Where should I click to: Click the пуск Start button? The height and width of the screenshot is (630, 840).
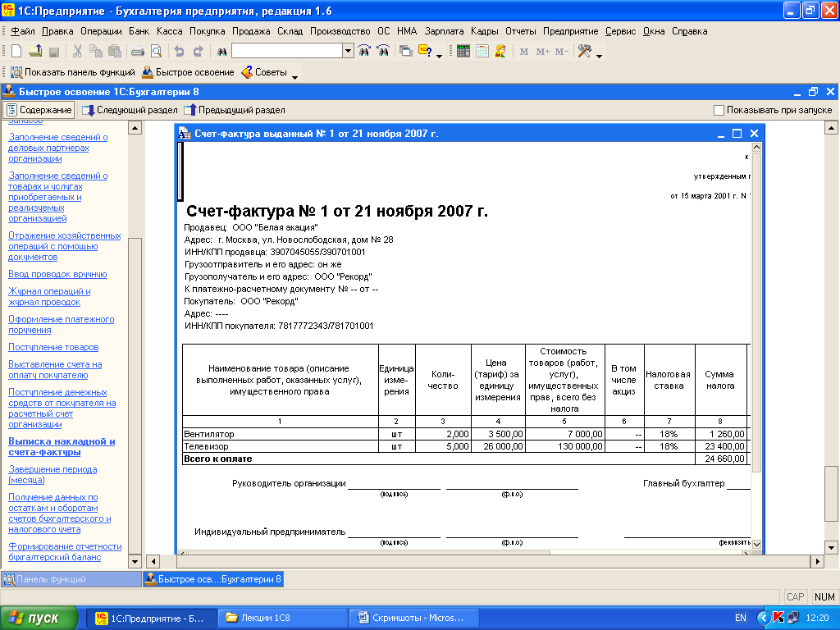39,619
